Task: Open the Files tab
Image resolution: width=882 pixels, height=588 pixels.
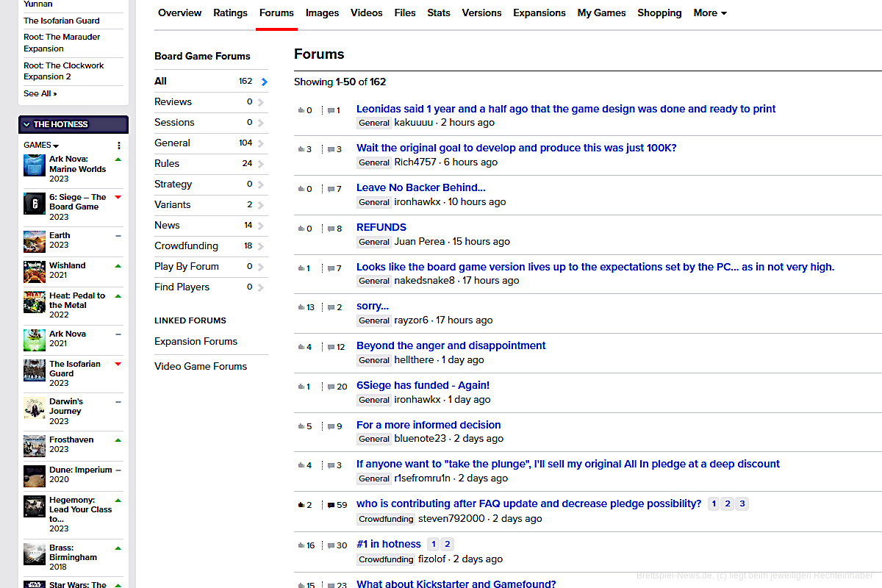Action: (404, 12)
